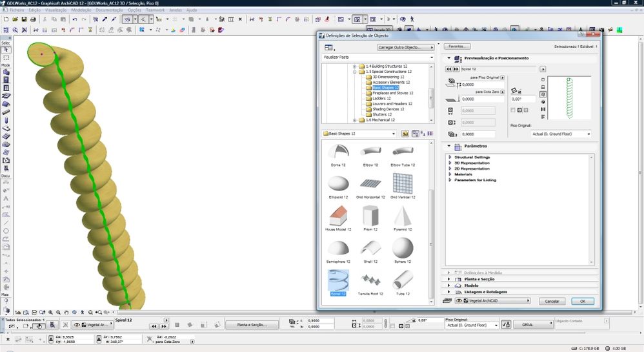
Task: Switch to shaded 3D preview icon
Action: (x=543, y=101)
